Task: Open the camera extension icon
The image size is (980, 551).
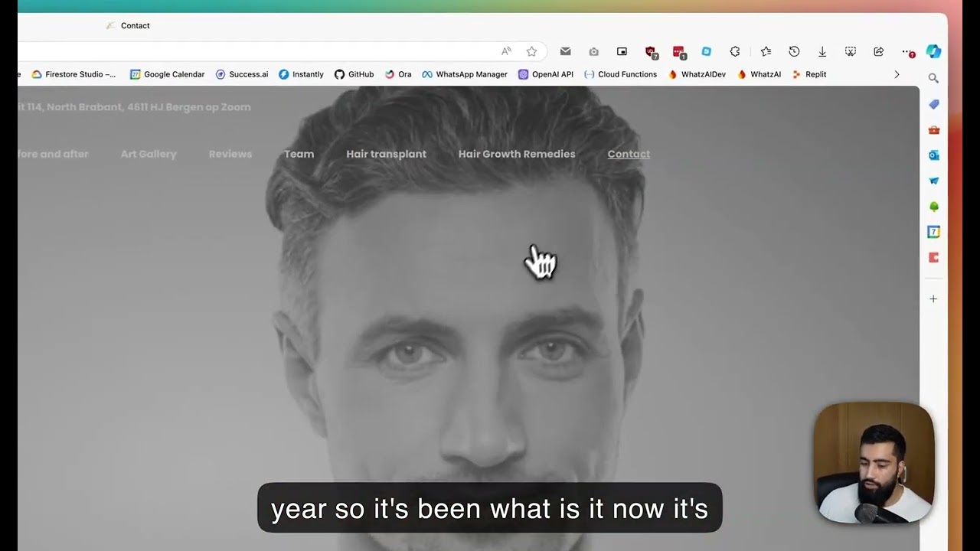Action: point(593,51)
